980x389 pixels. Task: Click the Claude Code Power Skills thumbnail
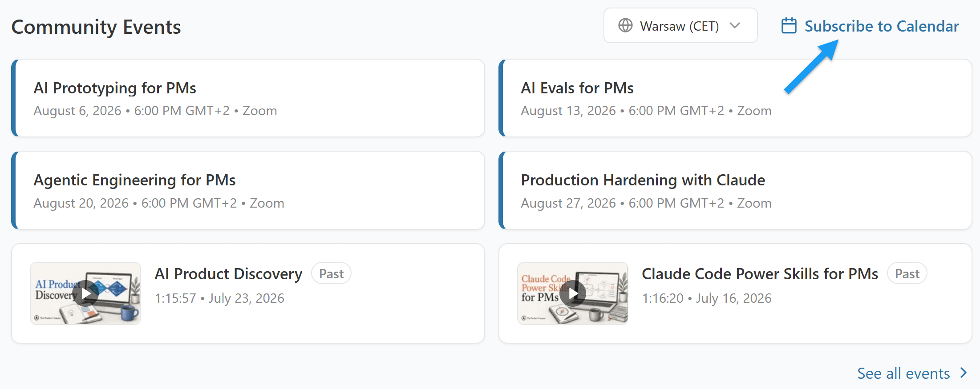pyautogui.click(x=573, y=293)
